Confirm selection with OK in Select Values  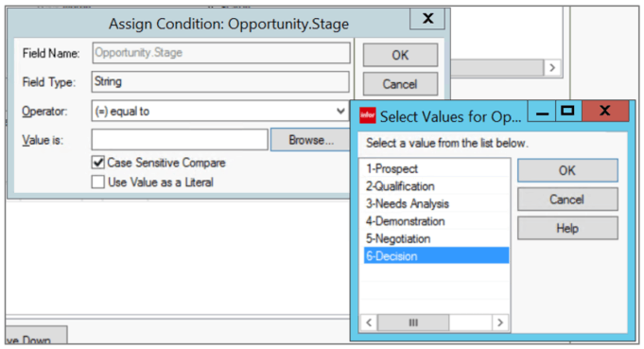click(x=567, y=170)
